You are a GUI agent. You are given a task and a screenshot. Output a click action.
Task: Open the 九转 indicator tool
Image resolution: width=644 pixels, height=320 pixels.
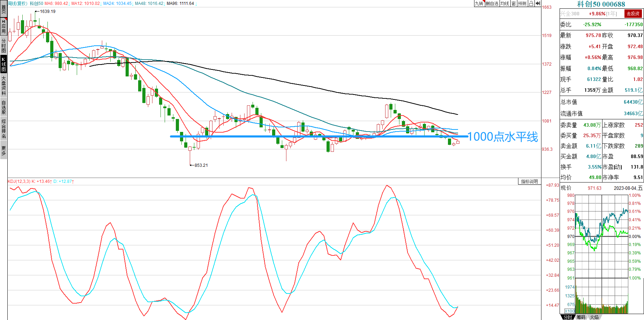click(x=479, y=3)
